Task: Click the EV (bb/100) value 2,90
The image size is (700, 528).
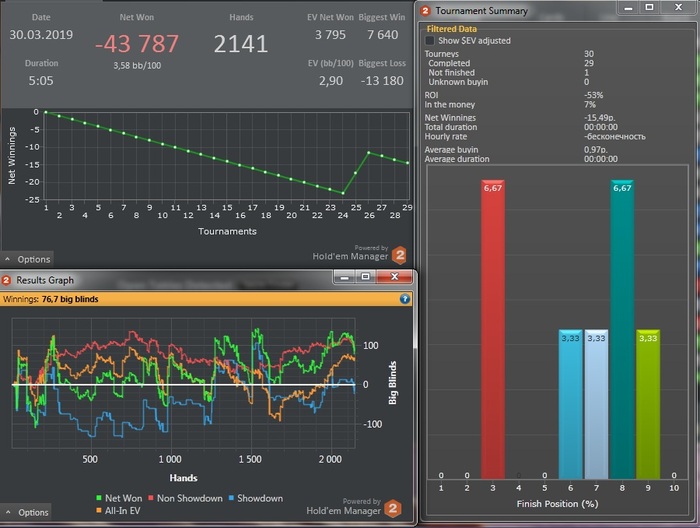Action: (x=331, y=81)
